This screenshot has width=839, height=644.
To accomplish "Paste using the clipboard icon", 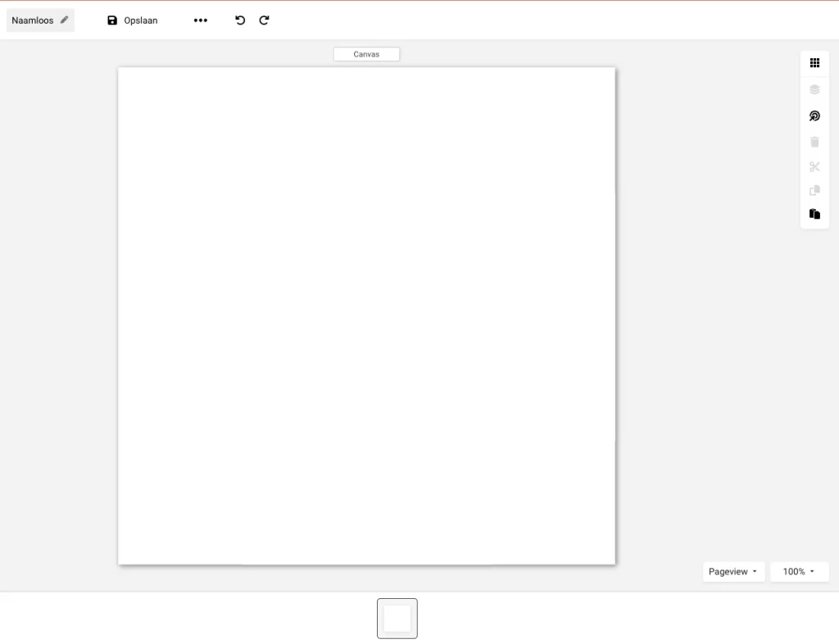I will [814, 214].
